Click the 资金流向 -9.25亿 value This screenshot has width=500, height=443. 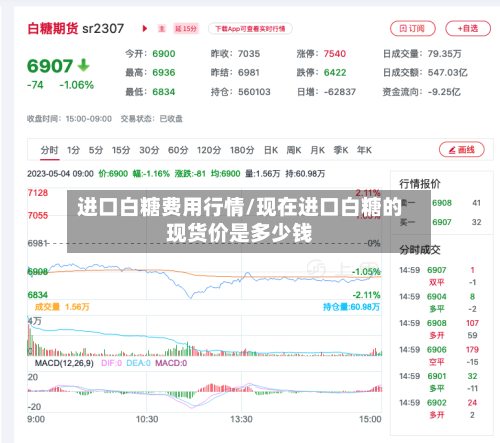coord(444,92)
